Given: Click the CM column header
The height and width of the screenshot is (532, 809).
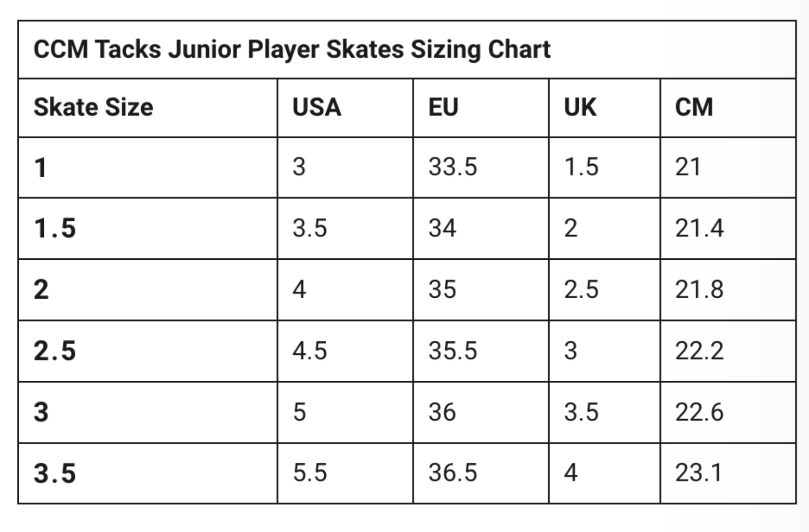Looking at the screenshot, I should coord(694,107).
